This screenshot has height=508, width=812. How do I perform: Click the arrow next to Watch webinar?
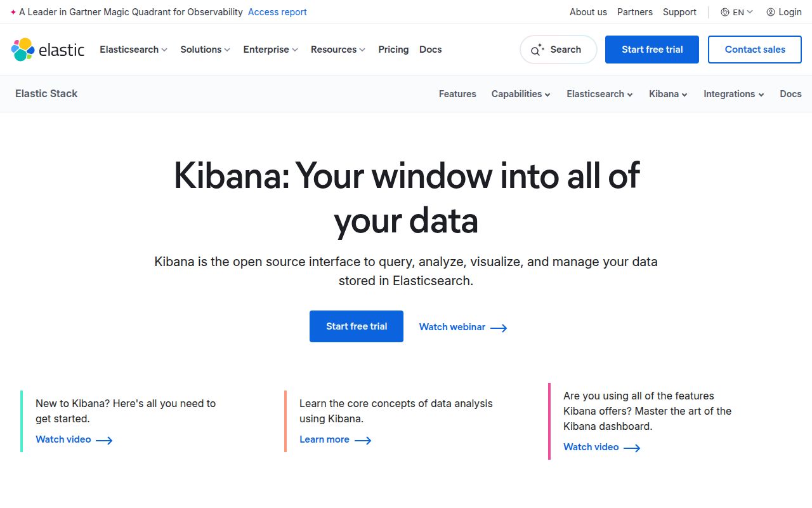tap(499, 328)
